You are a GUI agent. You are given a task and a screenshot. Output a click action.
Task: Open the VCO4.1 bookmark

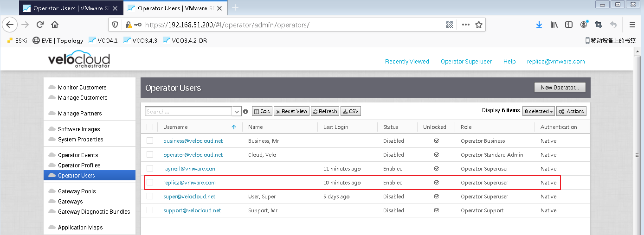tap(103, 40)
